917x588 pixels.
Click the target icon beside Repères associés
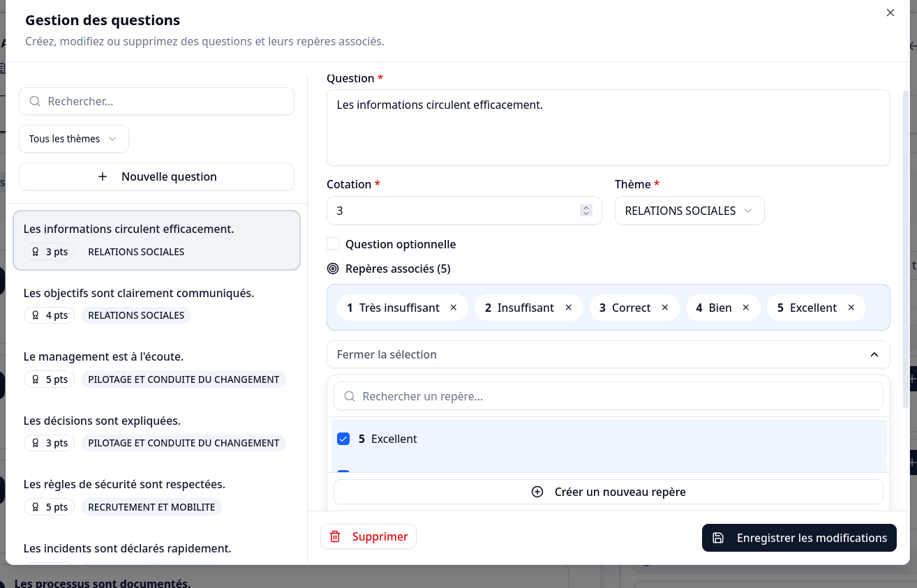click(x=333, y=269)
